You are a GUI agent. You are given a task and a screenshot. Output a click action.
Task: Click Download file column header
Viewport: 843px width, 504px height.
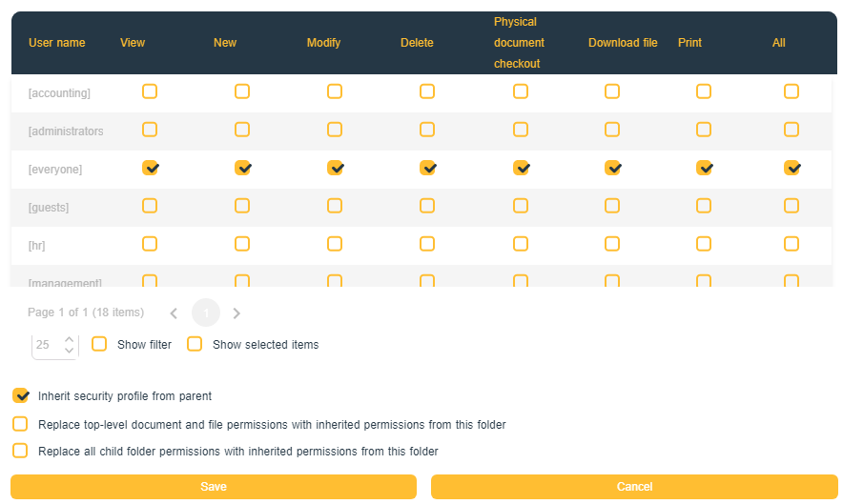click(x=623, y=43)
